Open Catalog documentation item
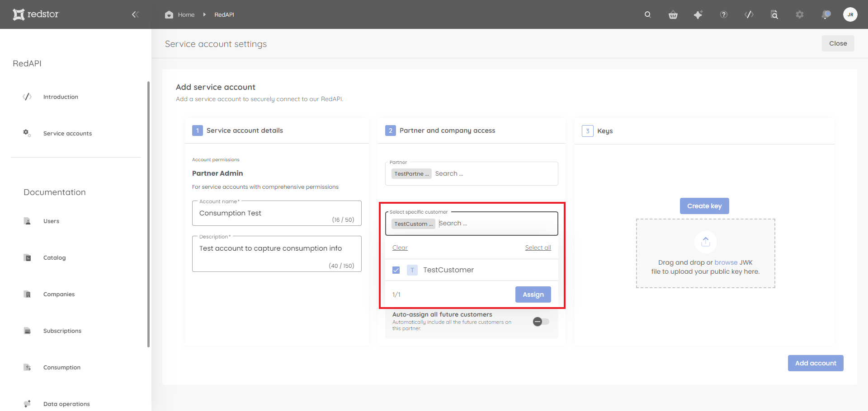868x411 pixels. click(x=54, y=257)
